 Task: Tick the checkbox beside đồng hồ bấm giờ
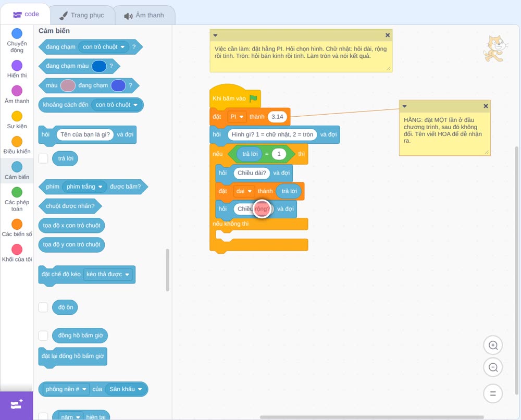tap(43, 336)
